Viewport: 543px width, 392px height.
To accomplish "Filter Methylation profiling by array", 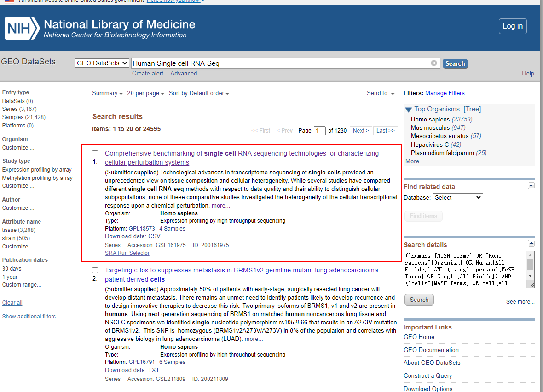I will tap(37, 178).
